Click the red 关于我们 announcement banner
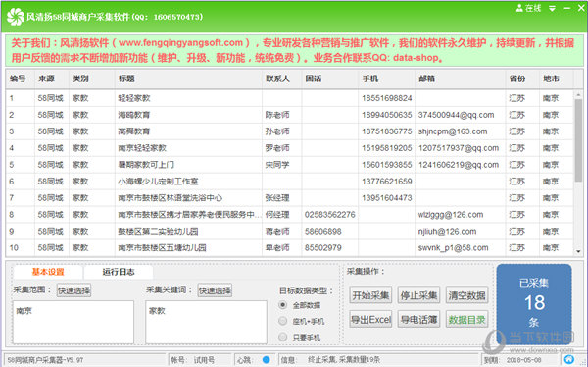The height and width of the screenshot is (367, 588). click(x=294, y=50)
